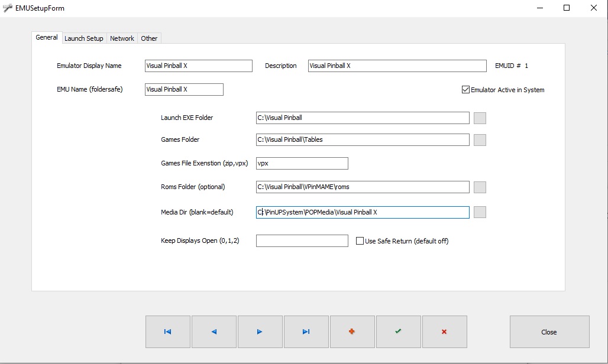
Task: Click the next record arrow button
Action: 260,332
